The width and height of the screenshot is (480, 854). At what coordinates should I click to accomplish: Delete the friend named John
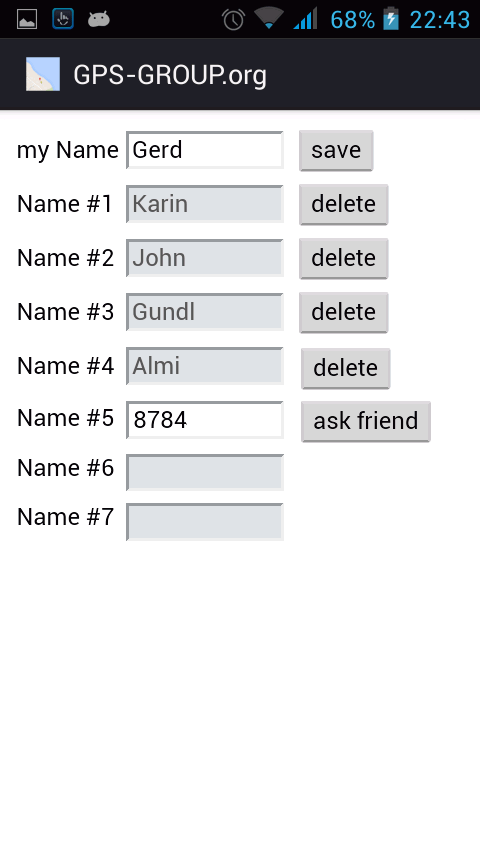(x=344, y=258)
